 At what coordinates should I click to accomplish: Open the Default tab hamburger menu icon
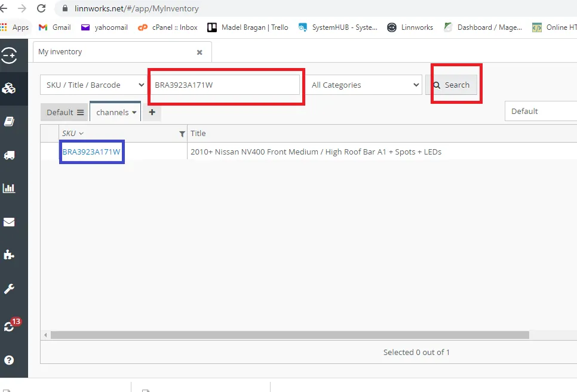pos(80,113)
